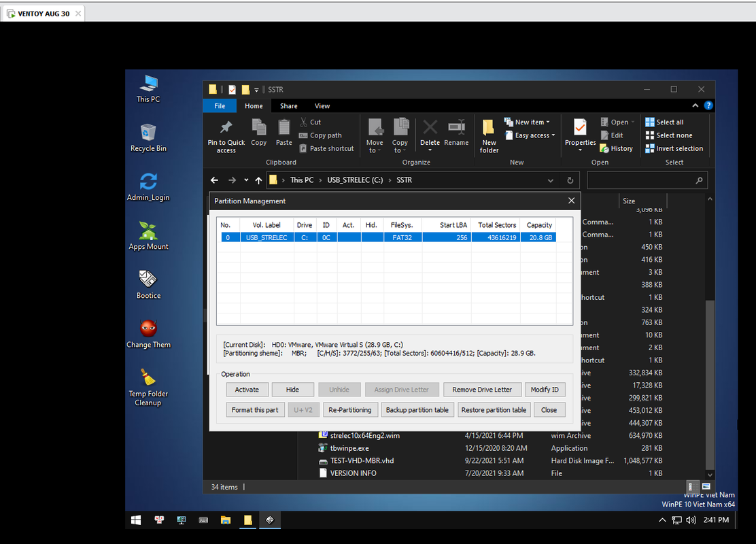Click the Rename ribbon icon
The width and height of the screenshot is (756, 544).
click(x=456, y=133)
